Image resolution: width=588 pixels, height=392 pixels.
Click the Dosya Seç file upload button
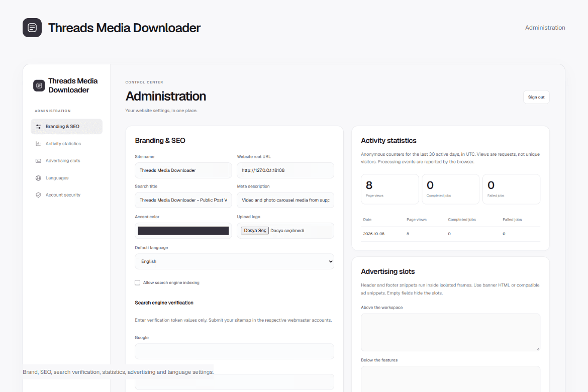[255, 231]
